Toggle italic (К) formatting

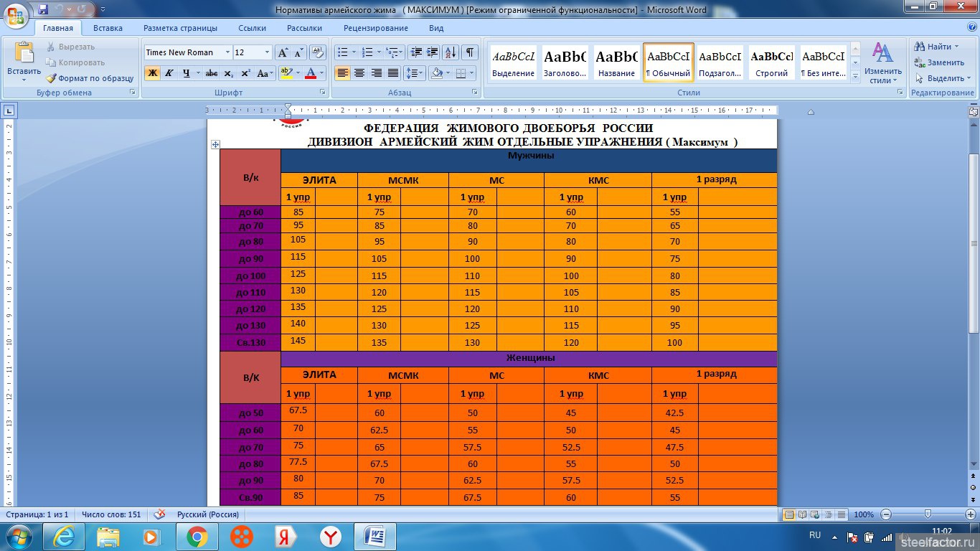[x=169, y=73]
